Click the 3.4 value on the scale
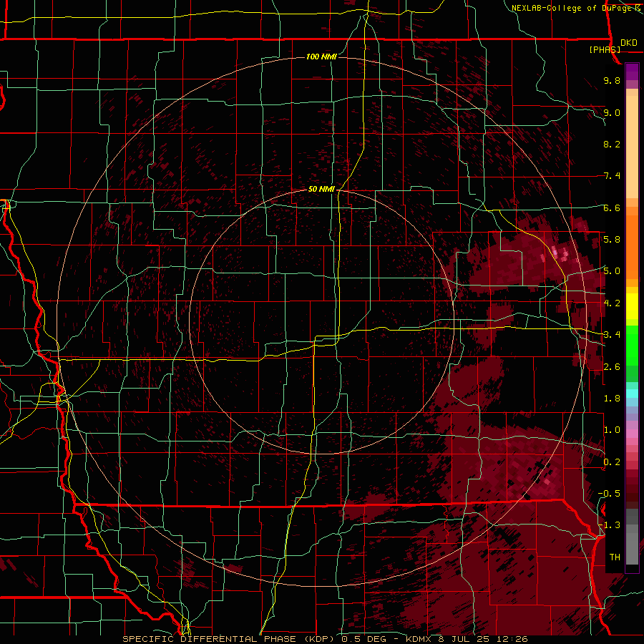Screen dimensions: 644x644 click(612, 334)
